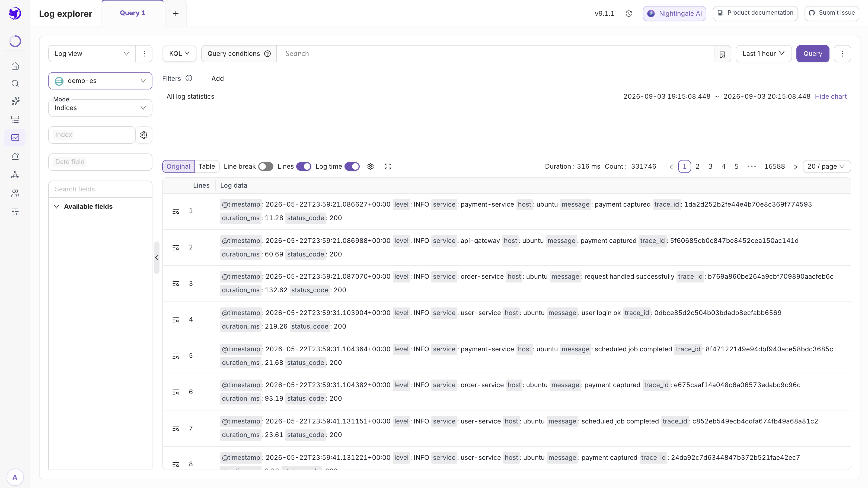Click Add filter button
The width and height of the screenshot is (868, 488).
point(213,78)
